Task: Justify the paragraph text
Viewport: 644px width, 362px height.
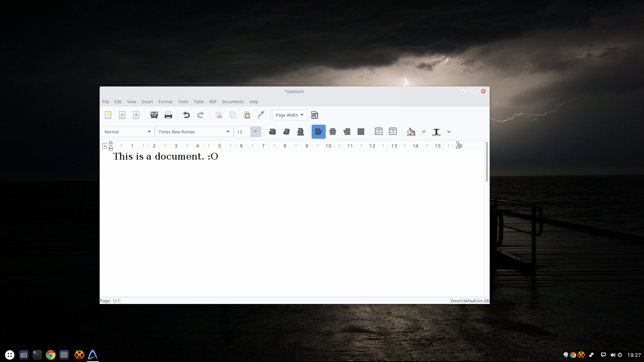Action: pos(361,132)
